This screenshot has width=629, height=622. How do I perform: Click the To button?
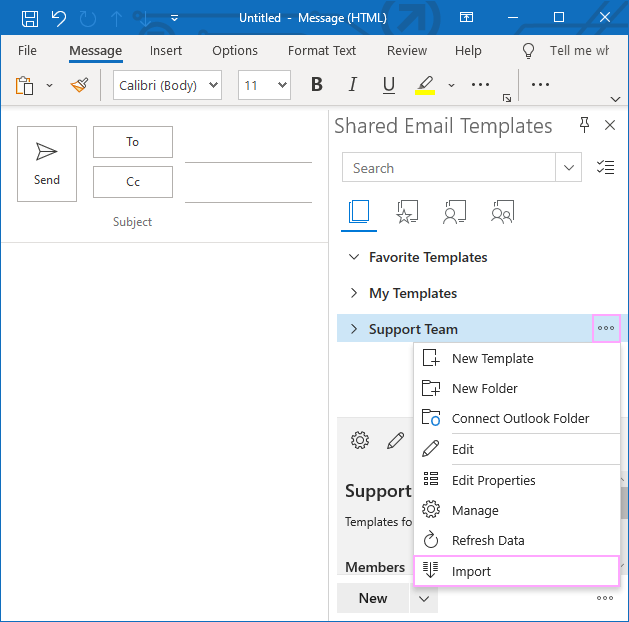[x=133, y=142]
